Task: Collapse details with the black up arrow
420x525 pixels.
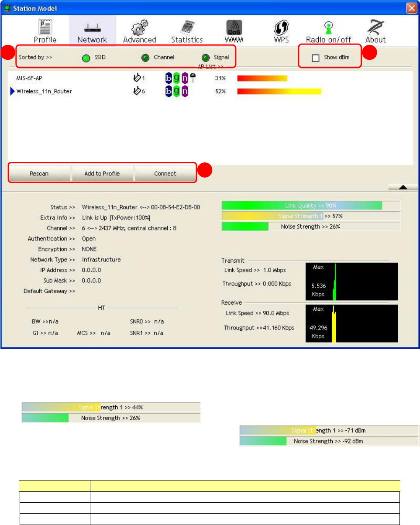Action: click(x=403, y=187)
